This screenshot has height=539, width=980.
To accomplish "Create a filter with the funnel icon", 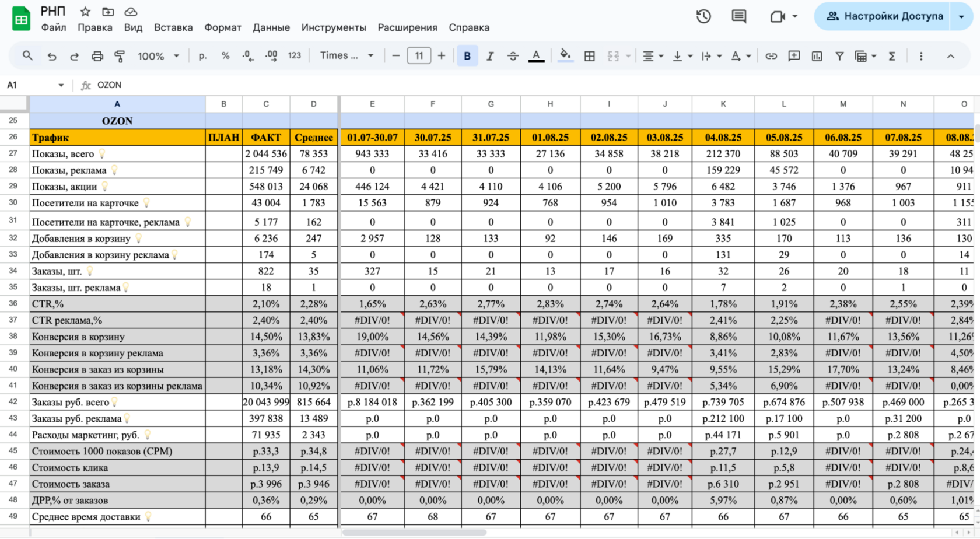I will 839,56.
